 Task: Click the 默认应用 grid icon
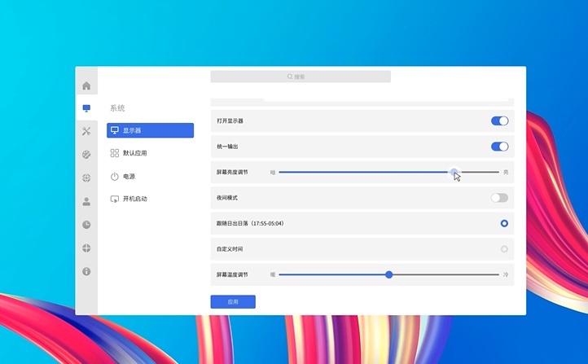(x=114, y=153)
